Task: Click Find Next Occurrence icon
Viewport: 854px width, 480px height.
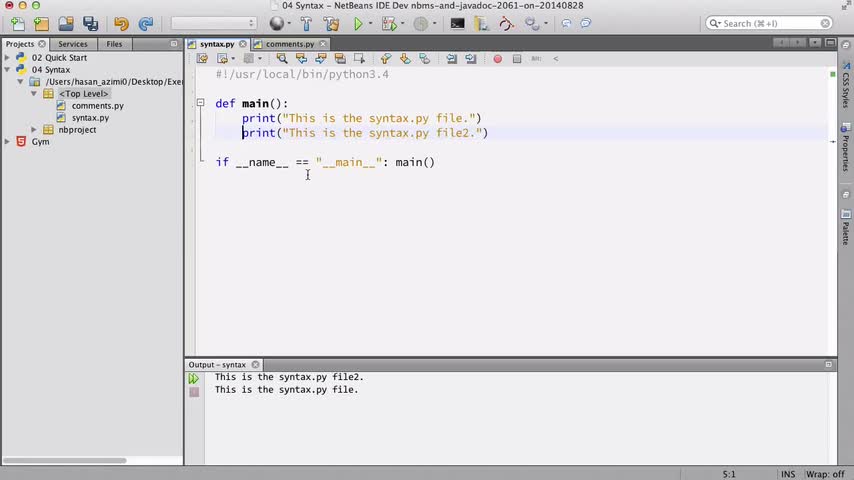Action: pos(321,58)
